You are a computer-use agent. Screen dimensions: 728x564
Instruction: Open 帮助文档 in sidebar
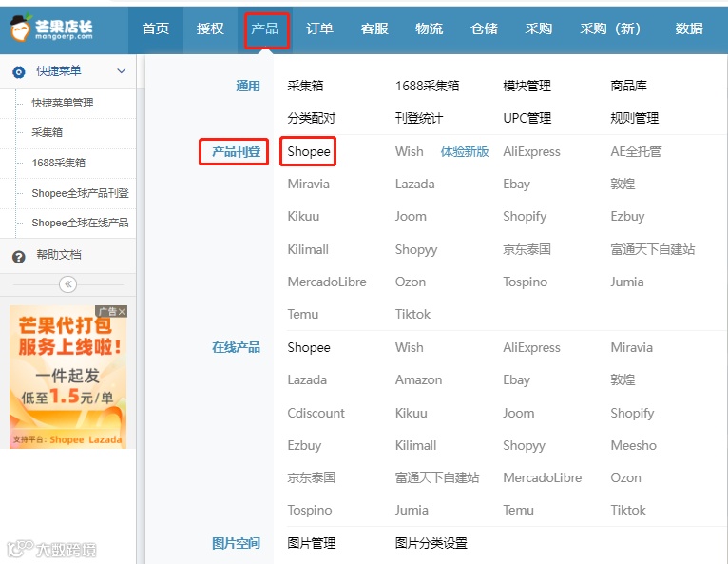coord(59,255)
